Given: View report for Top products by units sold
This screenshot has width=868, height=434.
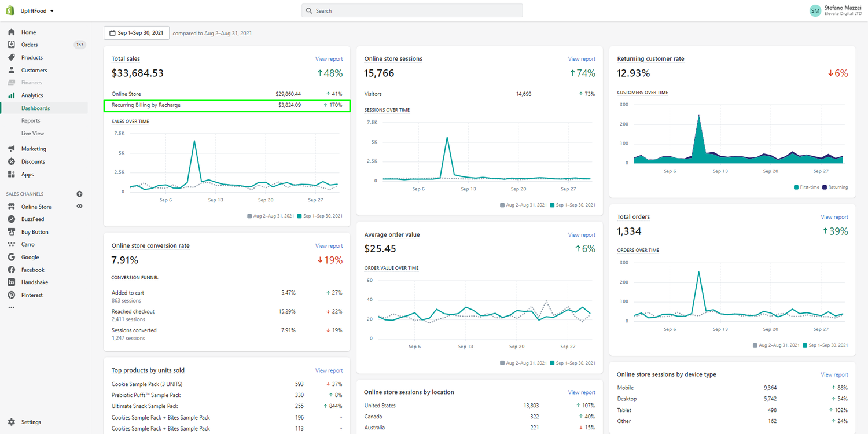Looking at the screenshot, I should 329,370.
